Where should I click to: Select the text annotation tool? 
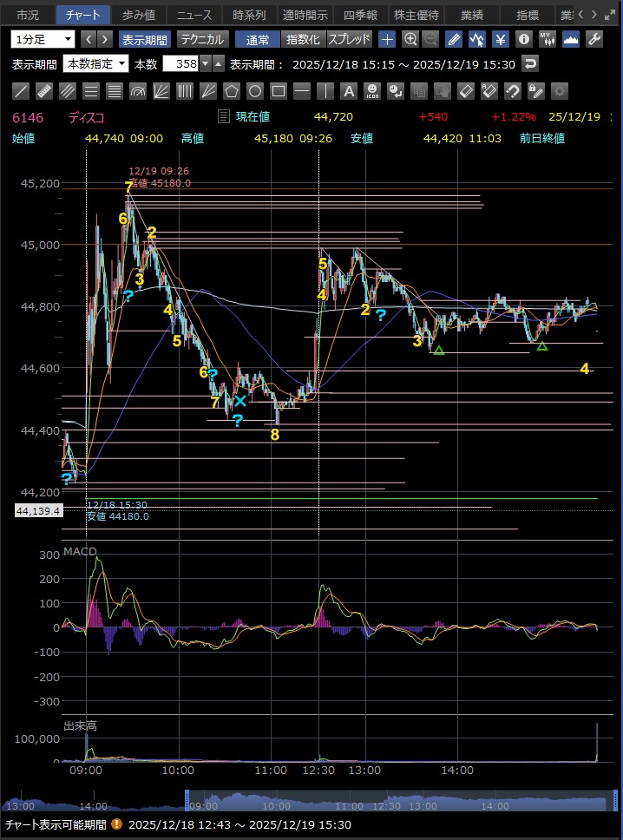point(349,91)
